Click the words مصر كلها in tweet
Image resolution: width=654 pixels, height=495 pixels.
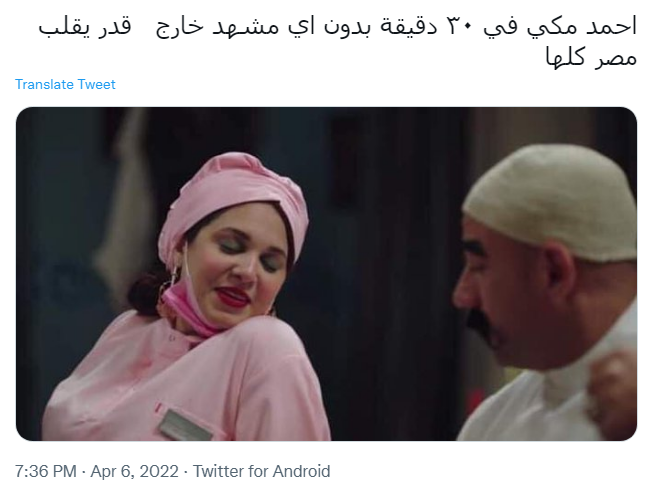(591, 57)
